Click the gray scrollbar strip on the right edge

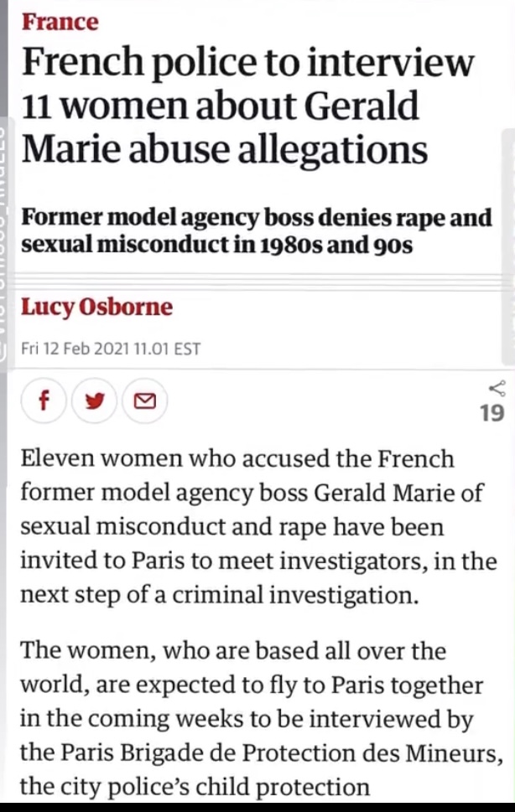pos(508,251)
